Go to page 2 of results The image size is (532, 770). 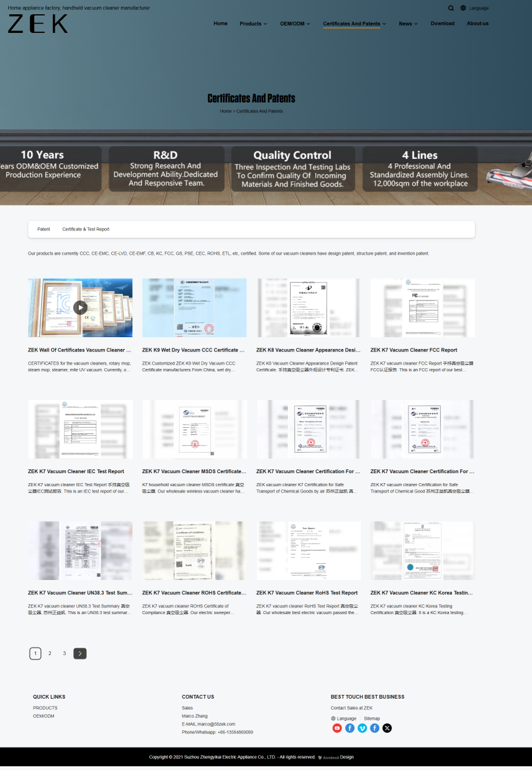[x=50, y=653]
